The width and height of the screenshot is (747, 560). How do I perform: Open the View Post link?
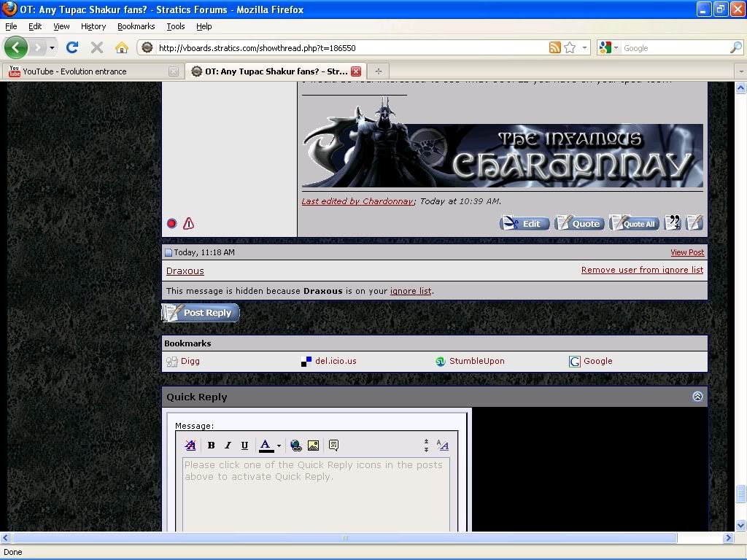pyautogui.click(x=687, y=252)
